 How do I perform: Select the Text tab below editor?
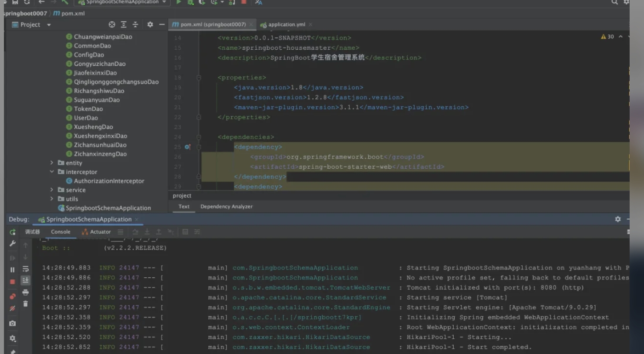[184, 207]
